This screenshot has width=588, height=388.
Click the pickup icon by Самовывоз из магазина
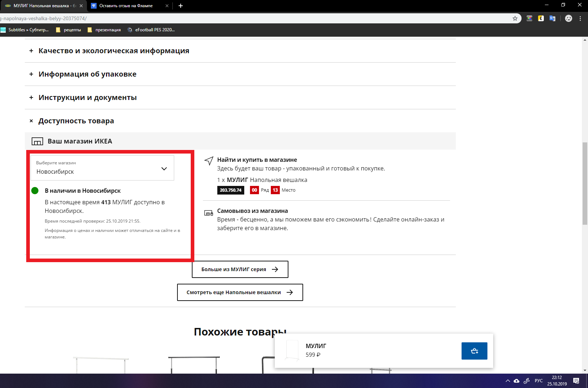point(209,213)
